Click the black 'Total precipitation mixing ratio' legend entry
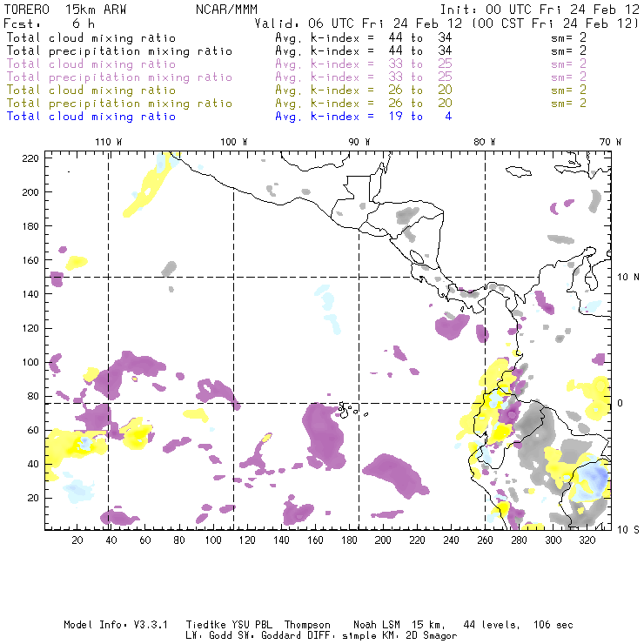644x644 pixels. 119,51
